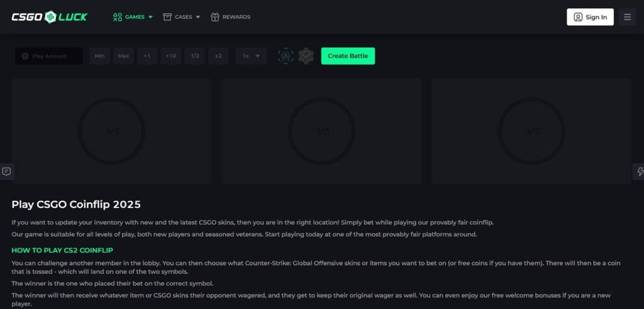Viewport: 644px width, 309px height.
Task: Click the Cases box icon
Action: pyautogui.click(x=167, y=17)
